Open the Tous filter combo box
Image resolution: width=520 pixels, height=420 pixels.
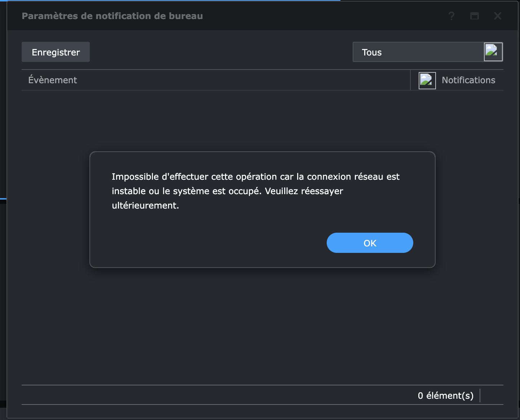point(418,52)
